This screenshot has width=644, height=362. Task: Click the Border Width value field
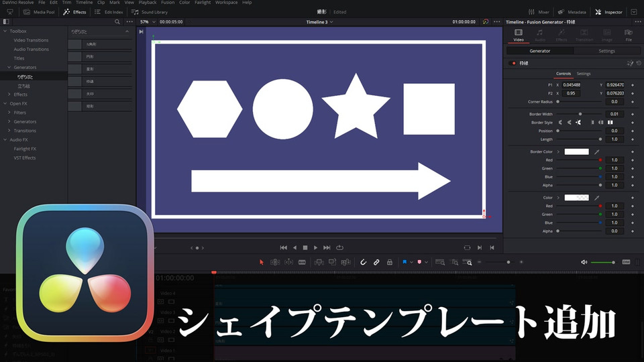click(614, 114)
